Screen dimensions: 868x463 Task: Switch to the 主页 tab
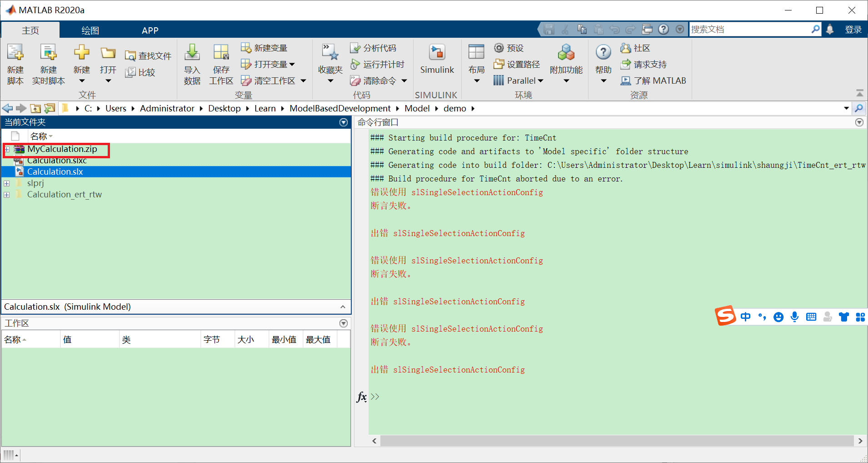point(30,30)
